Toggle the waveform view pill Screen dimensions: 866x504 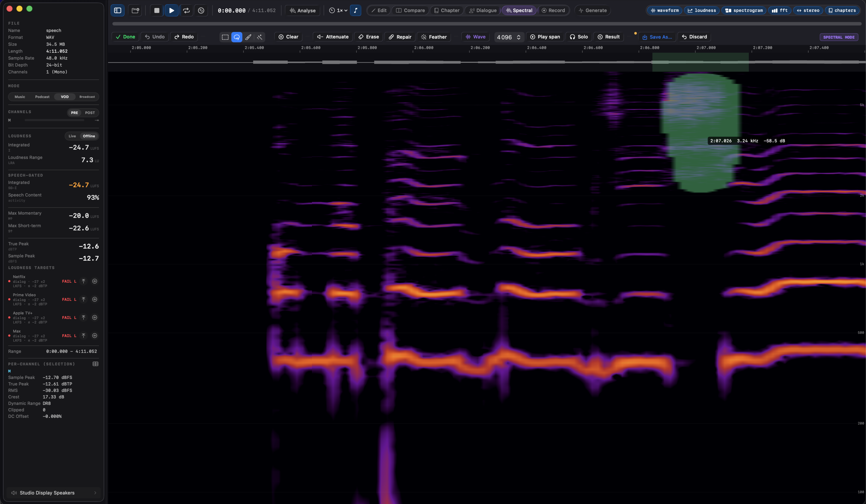tap(665, 10)
